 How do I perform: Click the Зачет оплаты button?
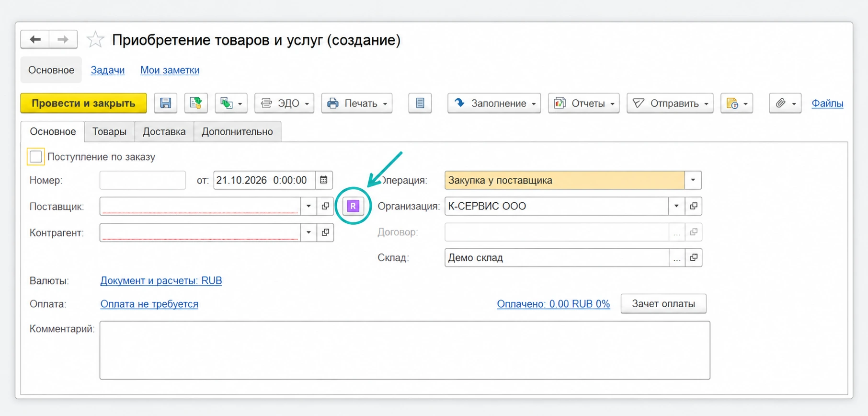[x=663, y=304]
